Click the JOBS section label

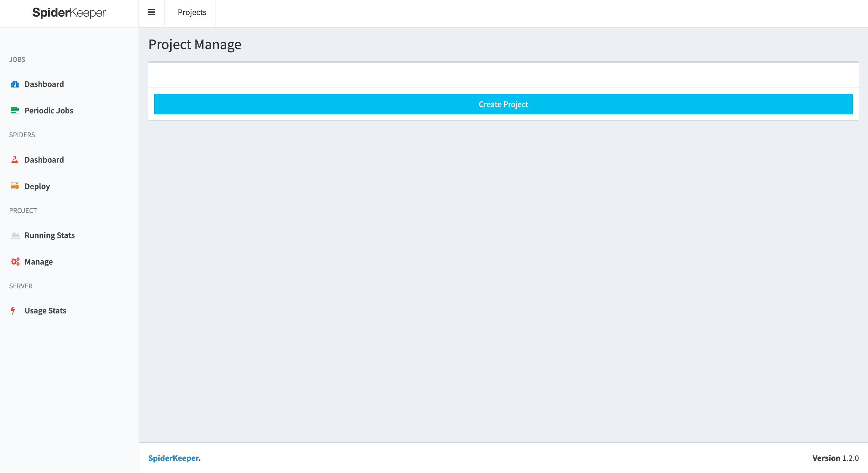17,59
